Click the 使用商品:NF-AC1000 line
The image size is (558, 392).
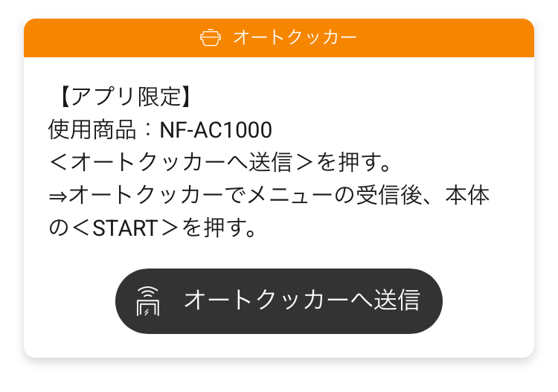160,129
